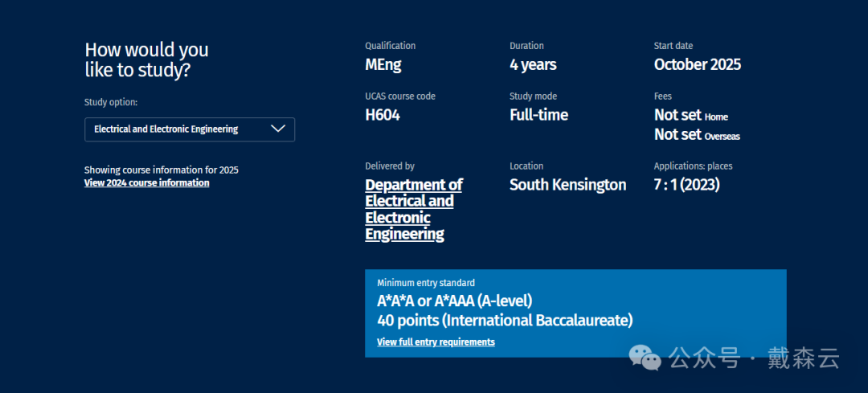Image resolution: width=868 pixels, height=393 pixels.
Task: Click the Minimum entry standard label
Action: coord(425,283)
